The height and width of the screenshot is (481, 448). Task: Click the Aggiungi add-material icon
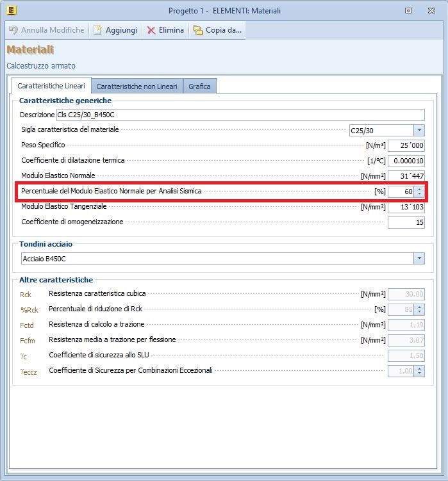coord(98,30)
